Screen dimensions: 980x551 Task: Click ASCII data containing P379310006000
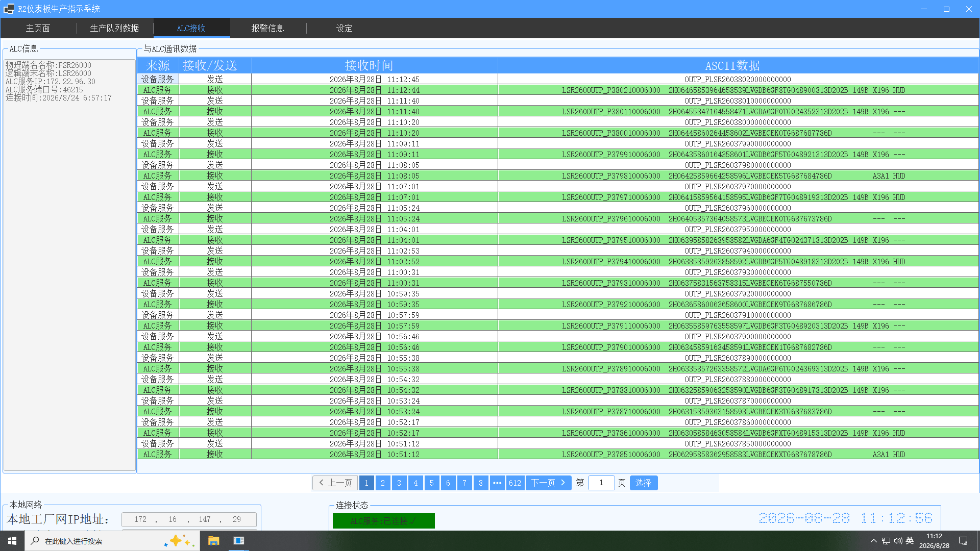738,283
